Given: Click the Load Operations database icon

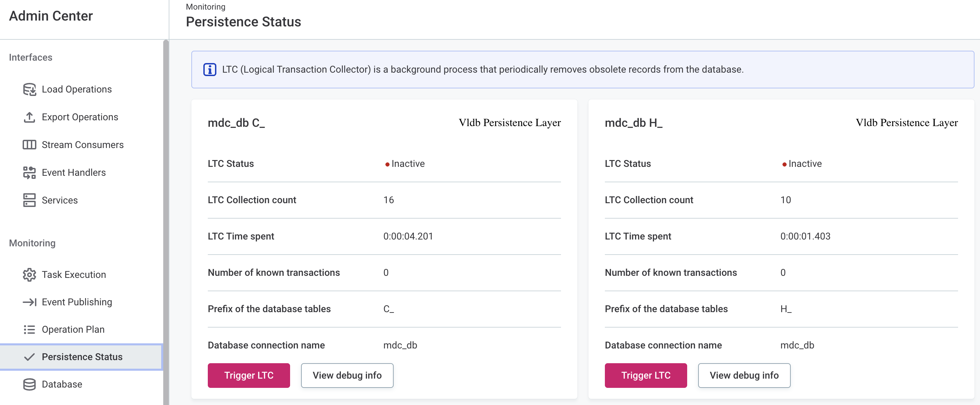Looking at the screenshot, I should pos(29,89).
